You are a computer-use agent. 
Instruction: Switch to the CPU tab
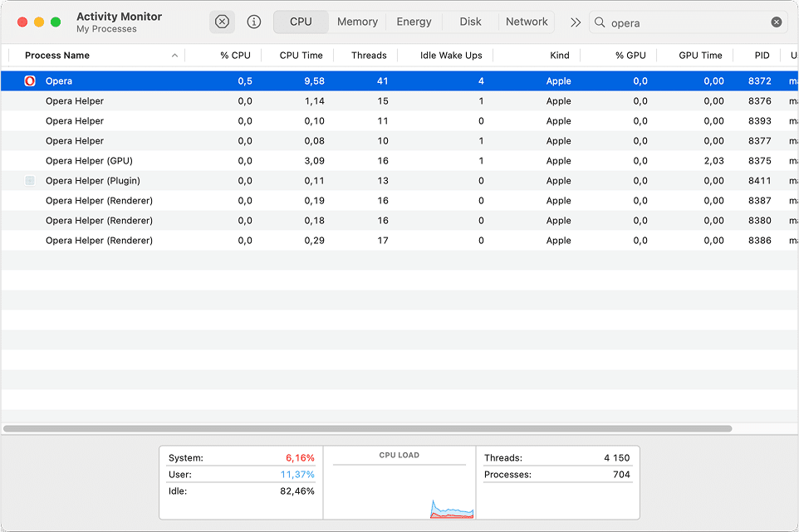(301, 22)
